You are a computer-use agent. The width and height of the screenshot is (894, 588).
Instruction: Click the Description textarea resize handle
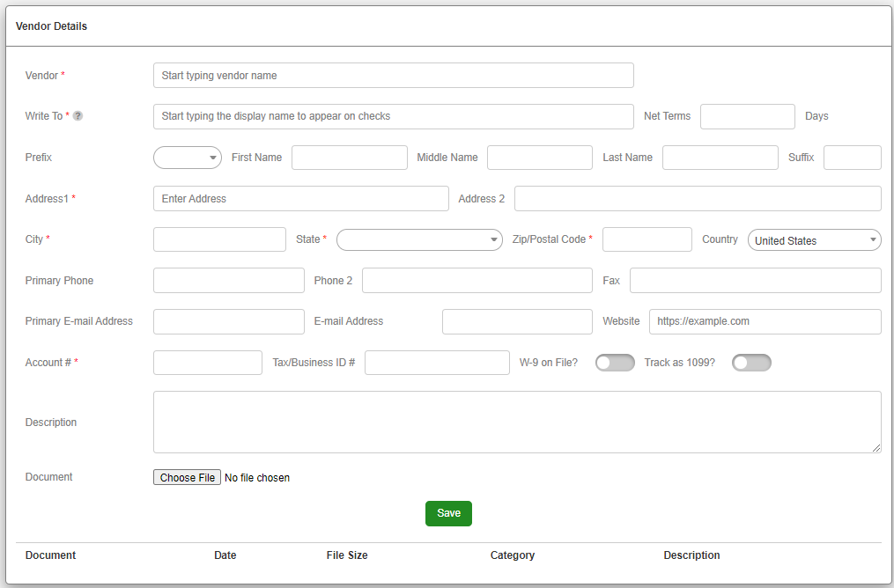(x=876, y=448)
